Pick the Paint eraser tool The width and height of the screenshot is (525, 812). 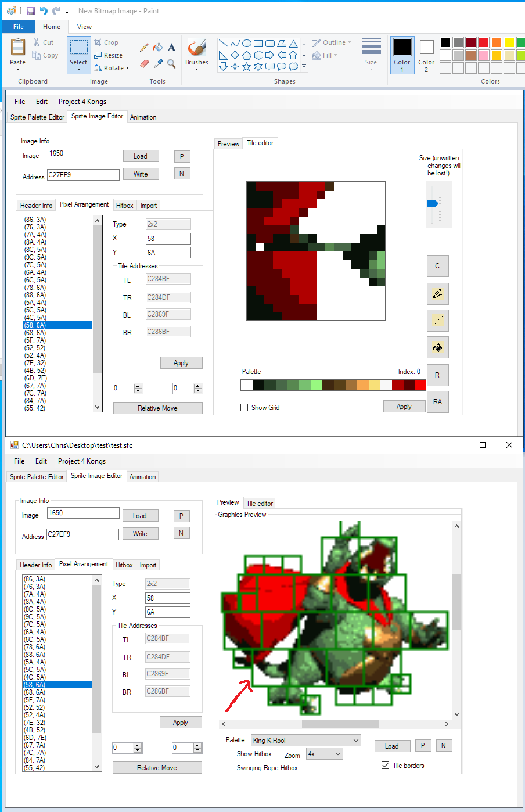pos(144,63)
